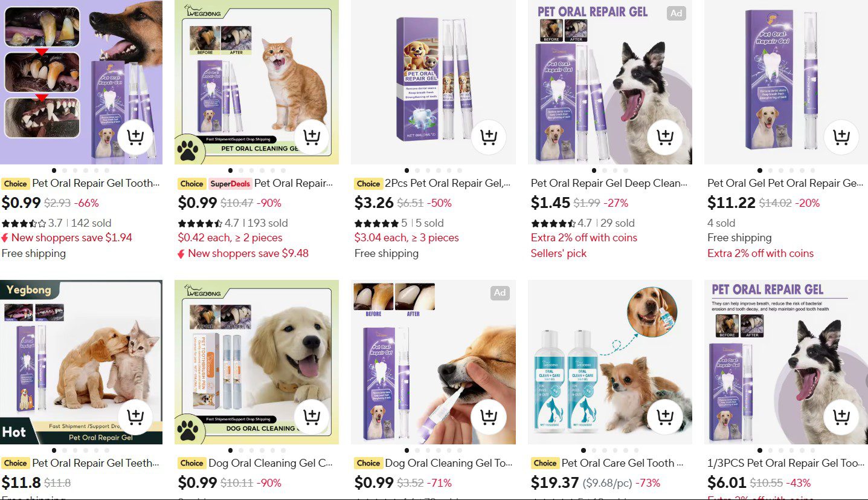Add the $1.45 Deep Clean gel to cart
Image resolution: width=868 pixels, height=500 pixels.
664,137
